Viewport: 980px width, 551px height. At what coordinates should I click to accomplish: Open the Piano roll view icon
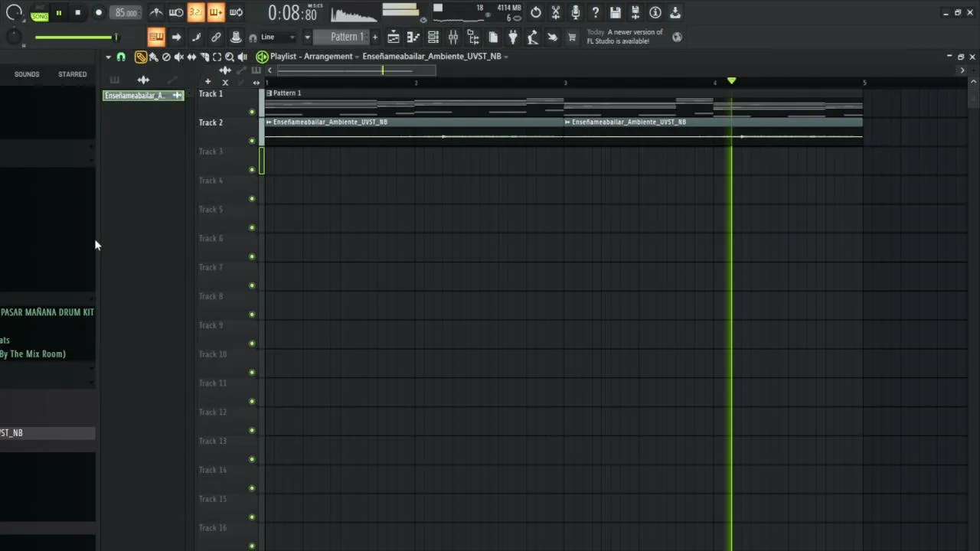click(x=413, y=37)
